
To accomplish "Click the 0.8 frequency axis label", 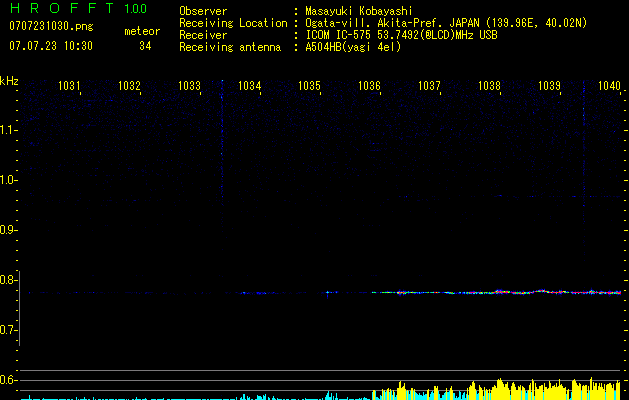I will 6,280.
